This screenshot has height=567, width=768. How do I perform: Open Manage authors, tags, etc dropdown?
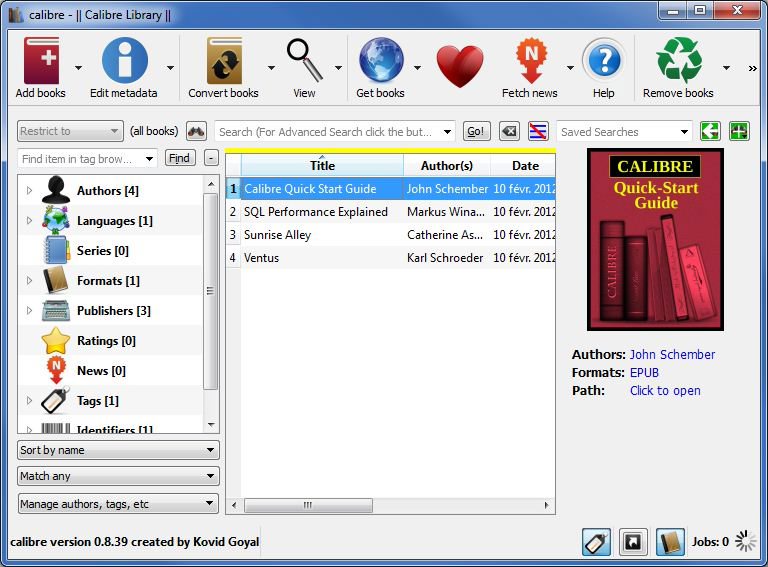click(118, 504)
